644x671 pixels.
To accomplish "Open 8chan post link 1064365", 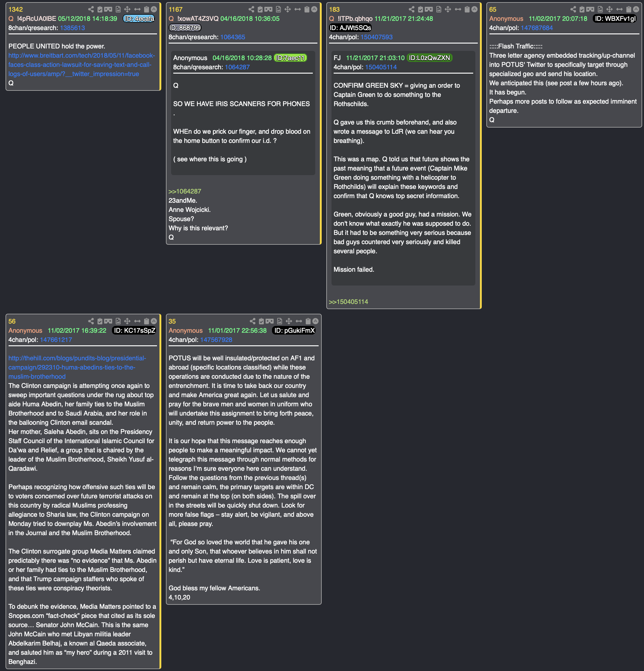I will pyautogui.click(x=232, y=37).
